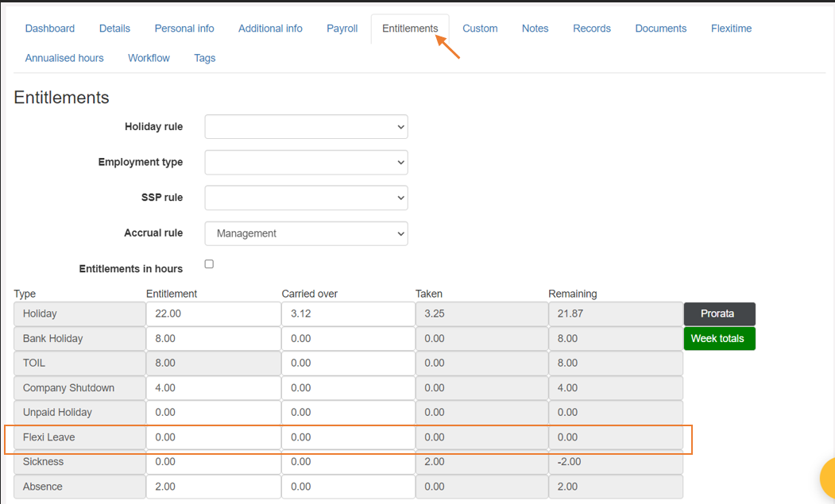The height and width of the screenshot is (504, 835).
Task: Select the Workflow tab
Action: coord(149,57)
